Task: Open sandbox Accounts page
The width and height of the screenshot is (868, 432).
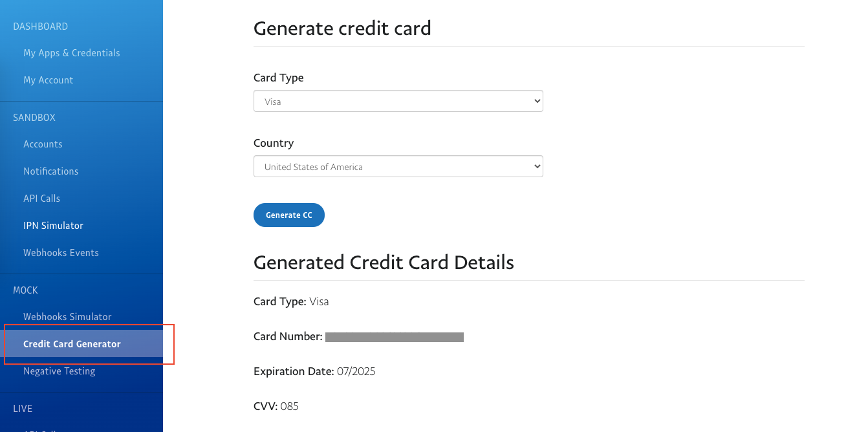Action: [x=43, y=144]
